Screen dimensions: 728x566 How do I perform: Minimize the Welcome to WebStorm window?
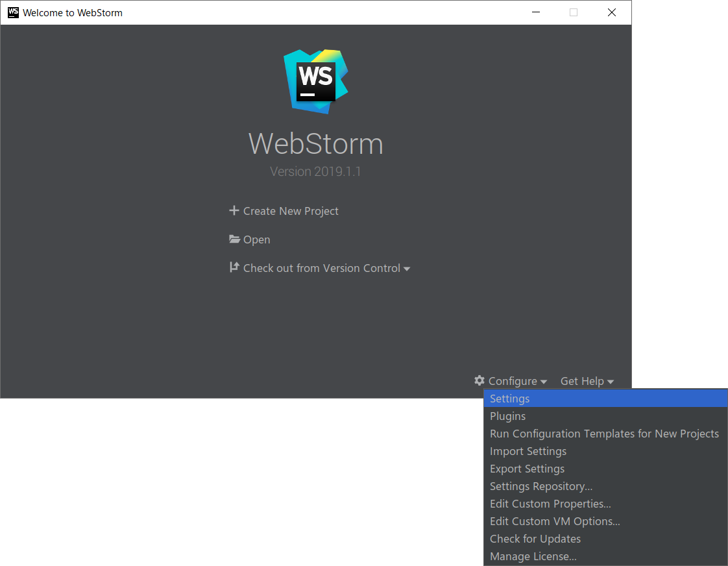click(536, 12)
